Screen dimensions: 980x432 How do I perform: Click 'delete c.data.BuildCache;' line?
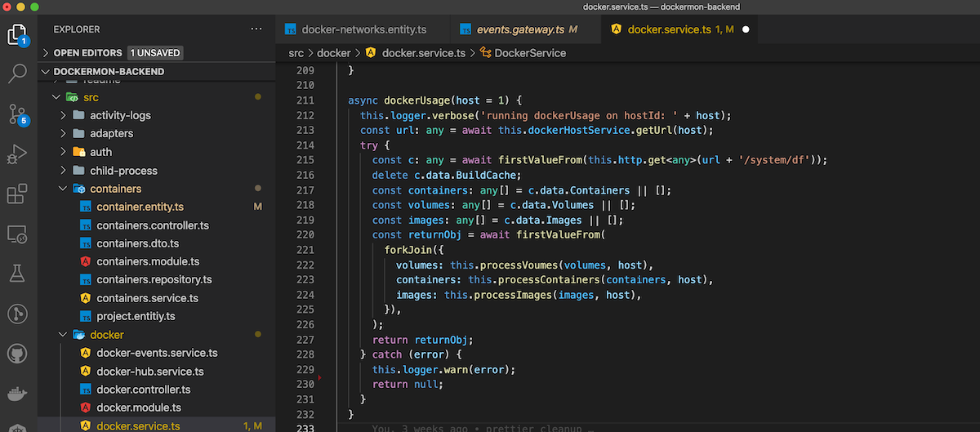446,176
